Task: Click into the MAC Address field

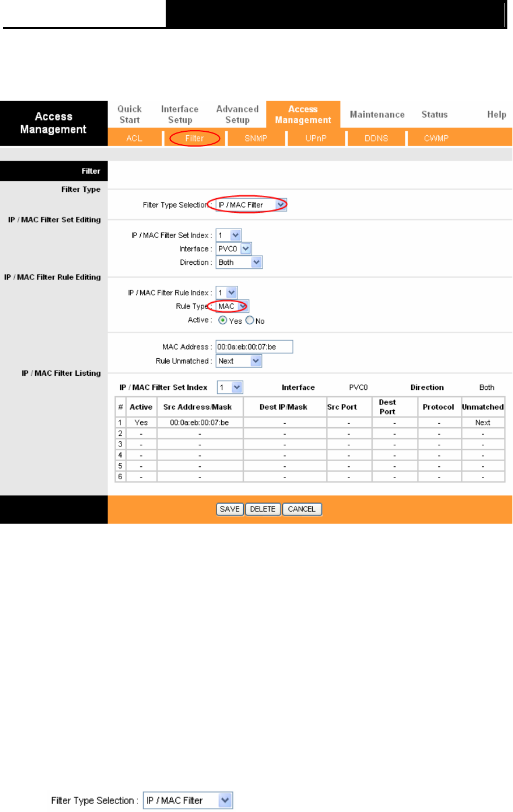Action: click(255, 347)
